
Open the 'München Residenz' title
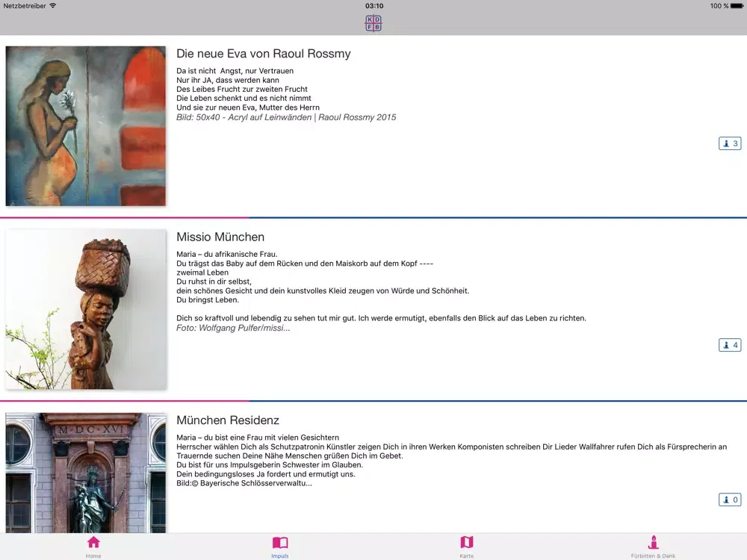228,420
